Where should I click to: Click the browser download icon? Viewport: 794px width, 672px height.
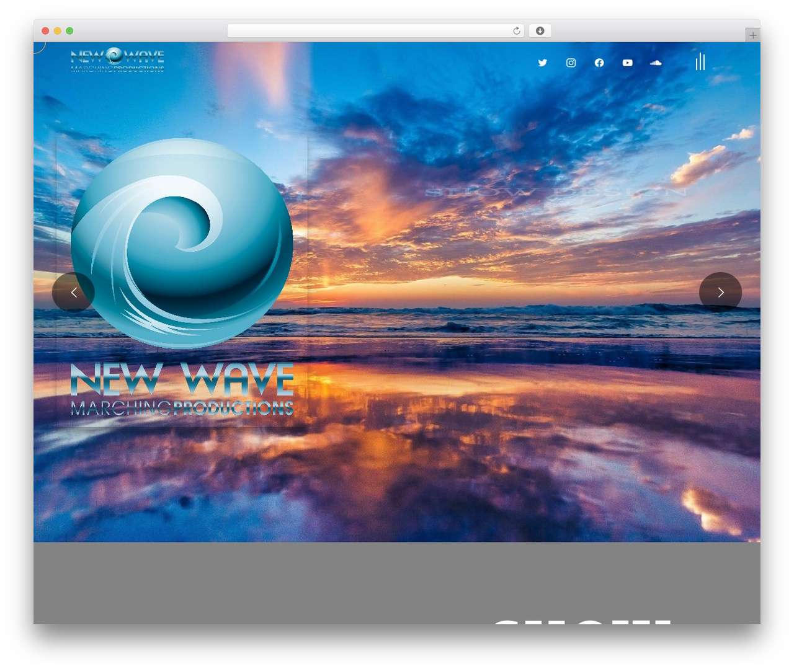pyautogui.click(x=540, y=31)
